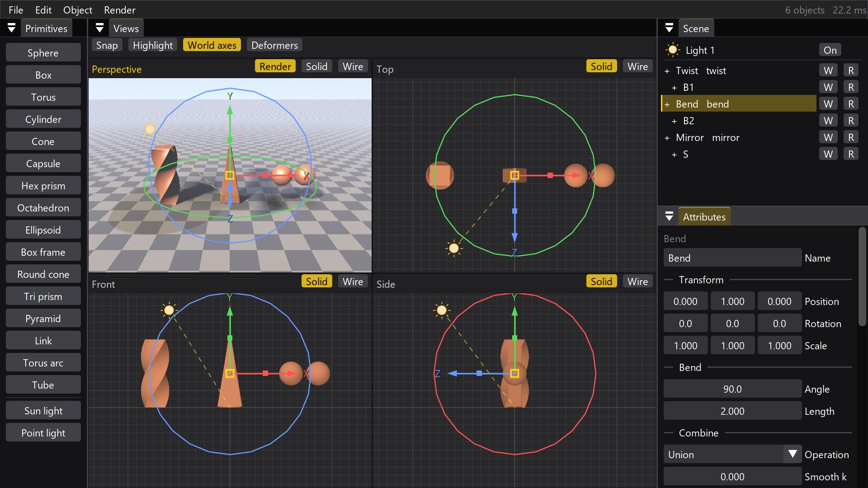Expand the Mirror node plus sign
Screen dimensions: 868x488
click(x=667, y=138)
